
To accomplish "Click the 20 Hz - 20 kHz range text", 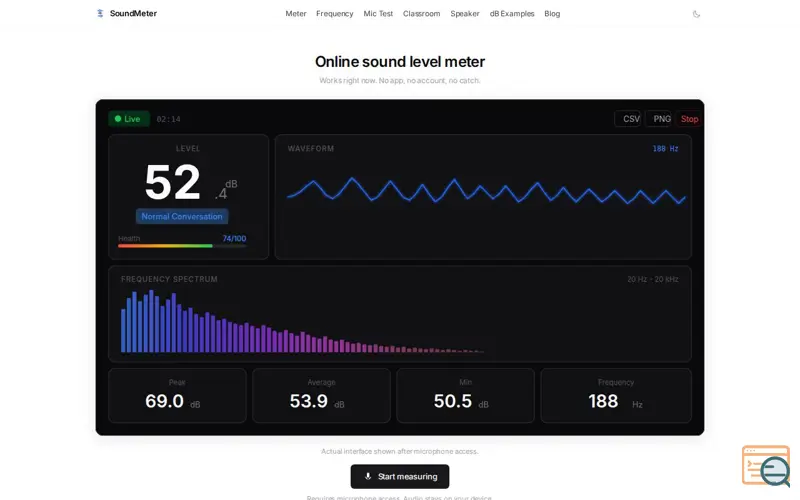I will pos(653,279).
